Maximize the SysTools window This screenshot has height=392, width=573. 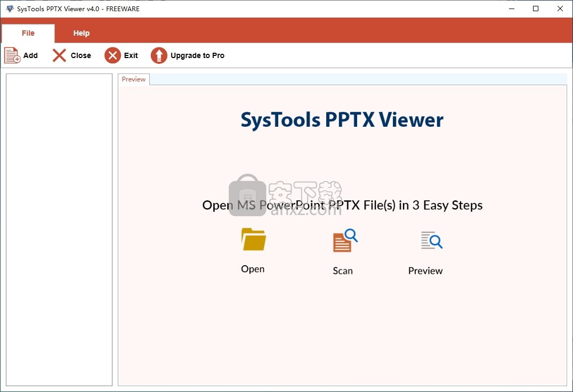[536, 9]
